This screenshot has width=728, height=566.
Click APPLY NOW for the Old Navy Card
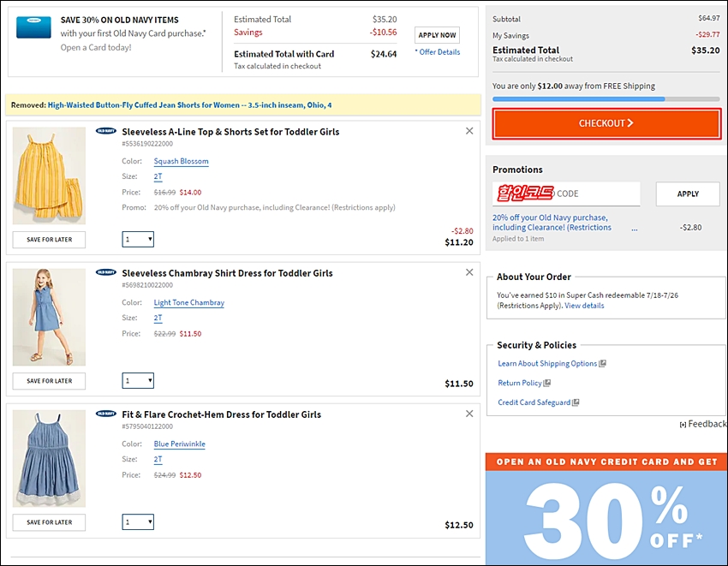[437, 35]
